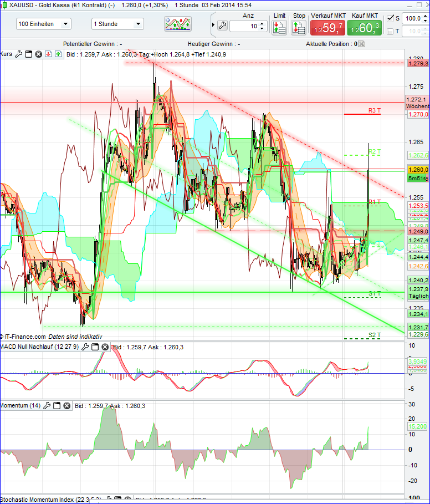Viewport: 430px width, 504px height.
Task: Click the R2 T resistance marker
Action: tap(375, 151)
